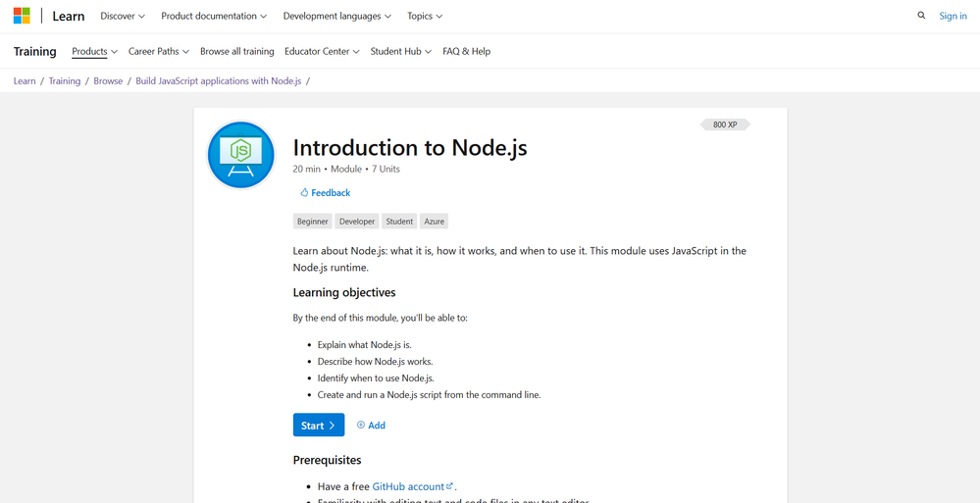This screenshot has width=980, height=503.
Task: Click 'Explain what Node.js is.' bullet
Action: pos(365,345)
